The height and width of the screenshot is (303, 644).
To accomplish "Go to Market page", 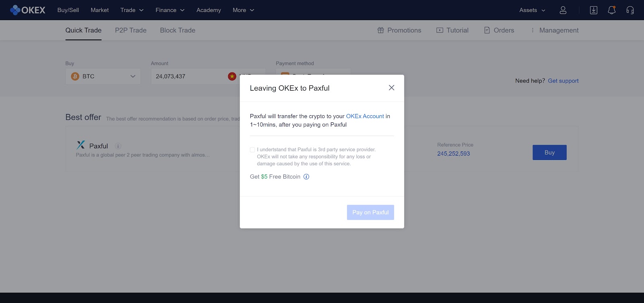I will click(x=100, y=10).
